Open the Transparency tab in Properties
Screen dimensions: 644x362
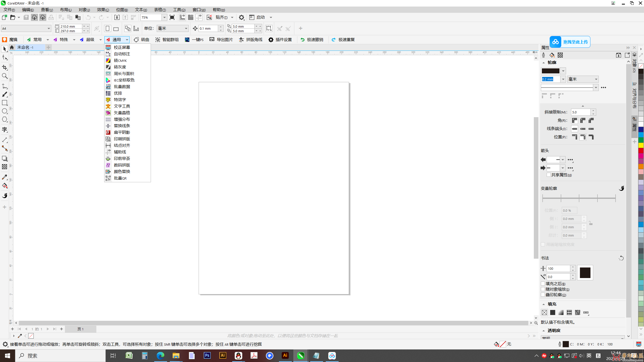coord(560,55)
